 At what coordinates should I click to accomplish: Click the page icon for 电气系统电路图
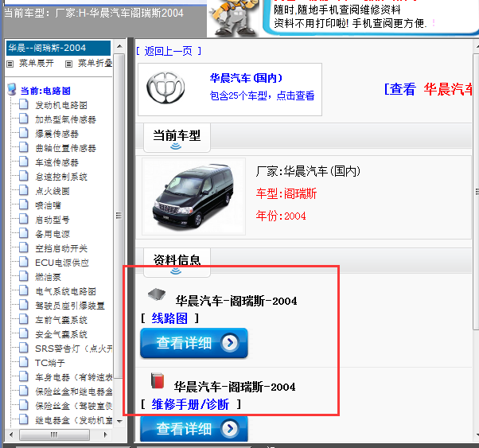click(24, 290)
